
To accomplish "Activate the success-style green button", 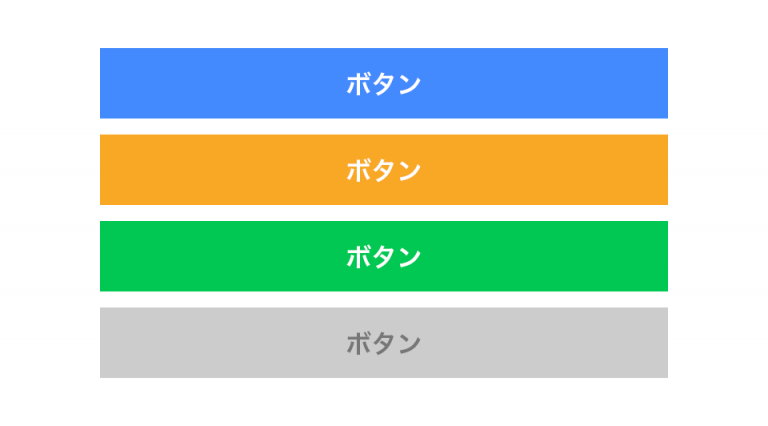I will [x=383, y=256].
